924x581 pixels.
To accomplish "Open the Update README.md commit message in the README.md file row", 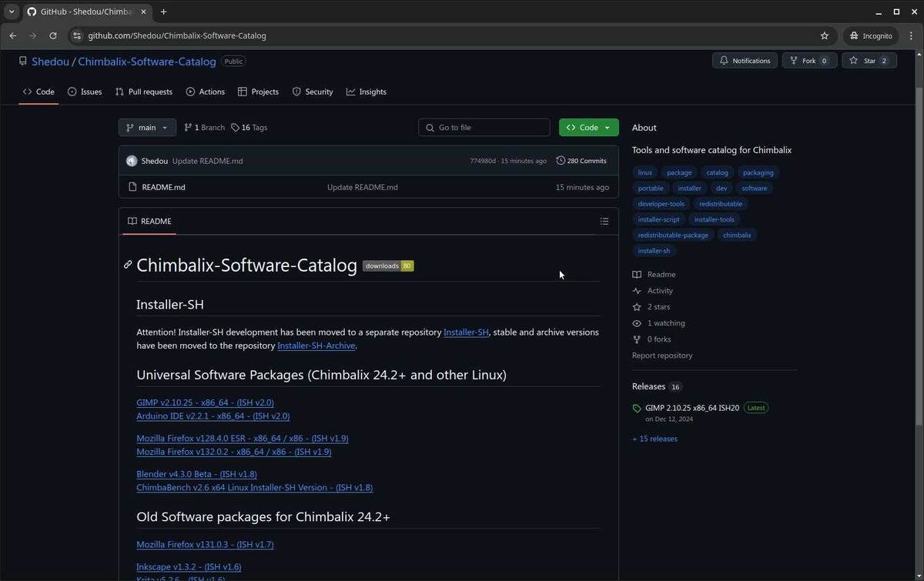I will [363, 187].
